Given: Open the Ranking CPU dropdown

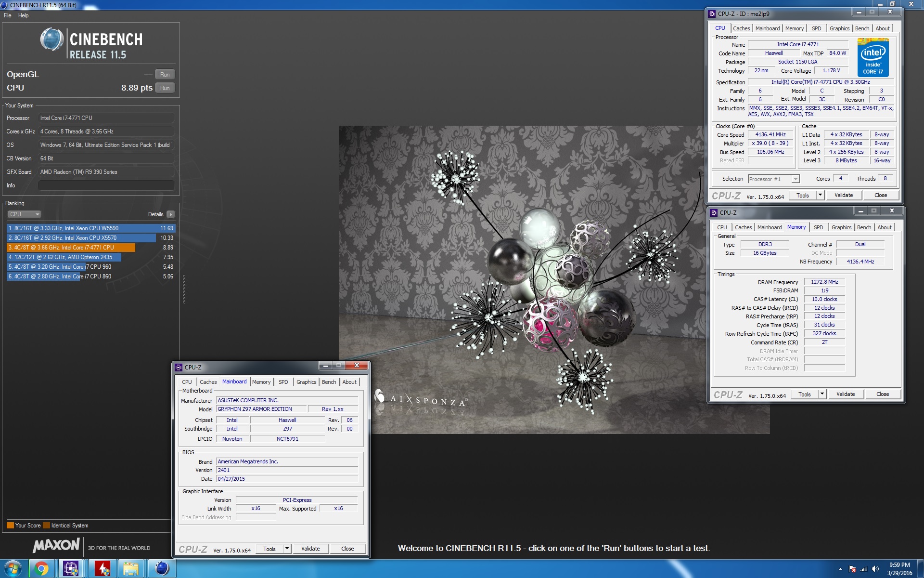Looking at the screenshot, I should 24,214.
